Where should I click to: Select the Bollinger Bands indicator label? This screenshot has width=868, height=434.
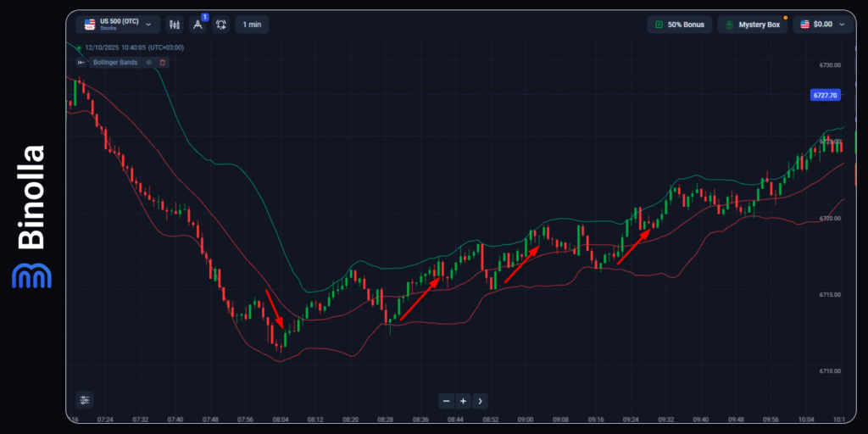point(116,62)
